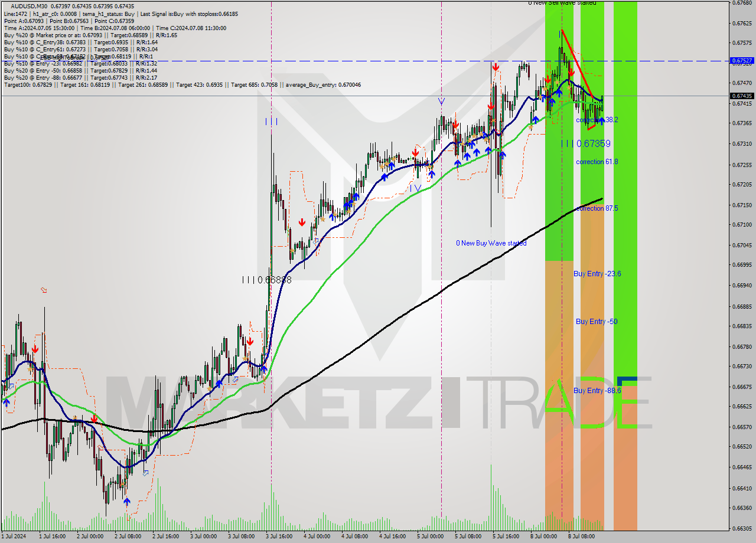Click the '4 Jul 08:00' time axis label
756x543 pixels.
click(x=354, y=537)
